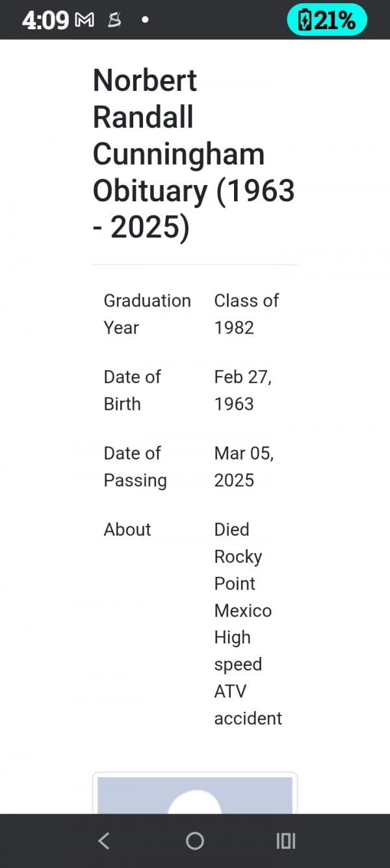Tap the 4:09 clock in status bar
Viewport: 390px width, 868px height.
[45, 21]
